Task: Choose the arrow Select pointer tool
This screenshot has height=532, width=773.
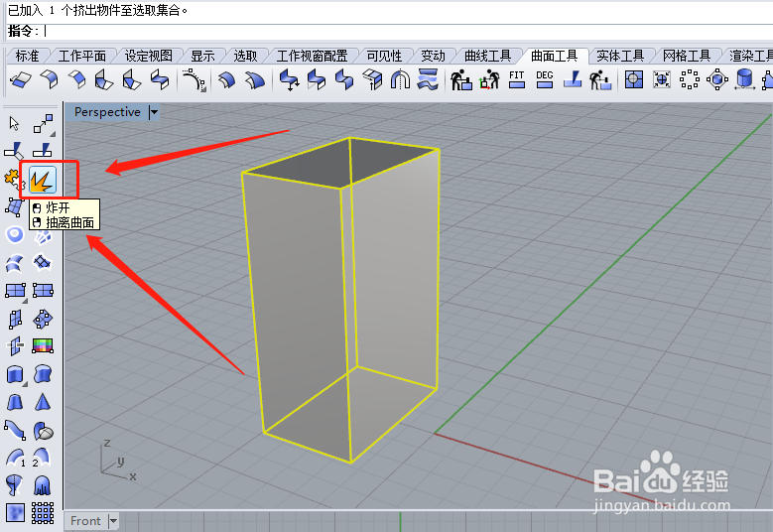Action: click(14, 123)
